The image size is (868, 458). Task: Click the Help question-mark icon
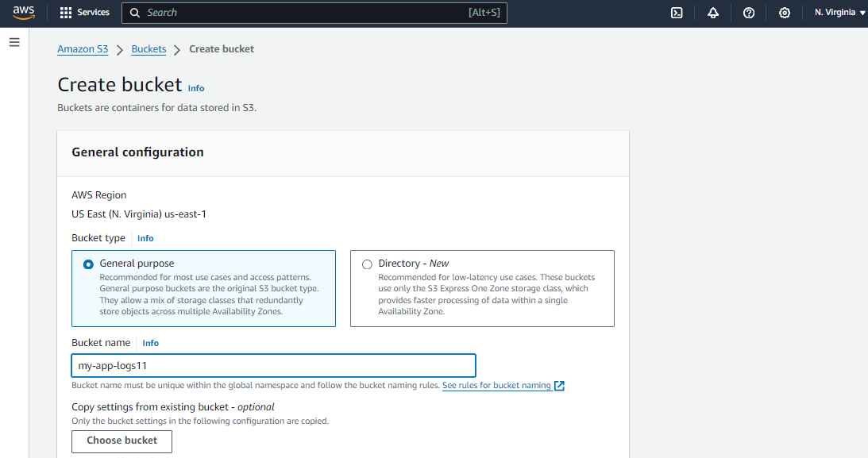pos(748,13)
